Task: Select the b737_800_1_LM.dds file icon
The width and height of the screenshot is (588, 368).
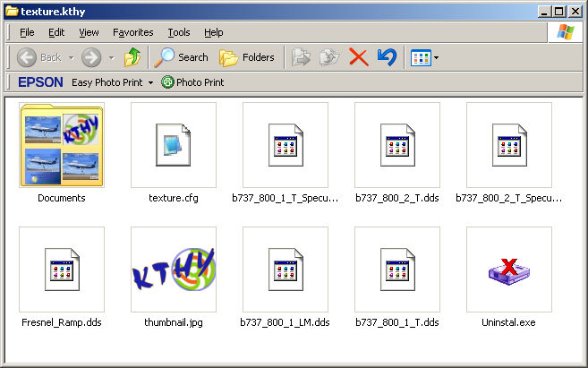Action: (285, 270)
